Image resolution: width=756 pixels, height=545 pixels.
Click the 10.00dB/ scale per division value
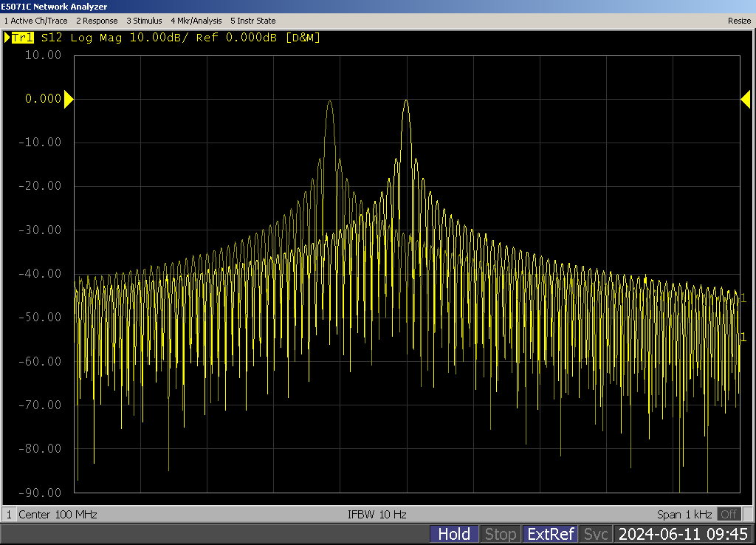159,38
